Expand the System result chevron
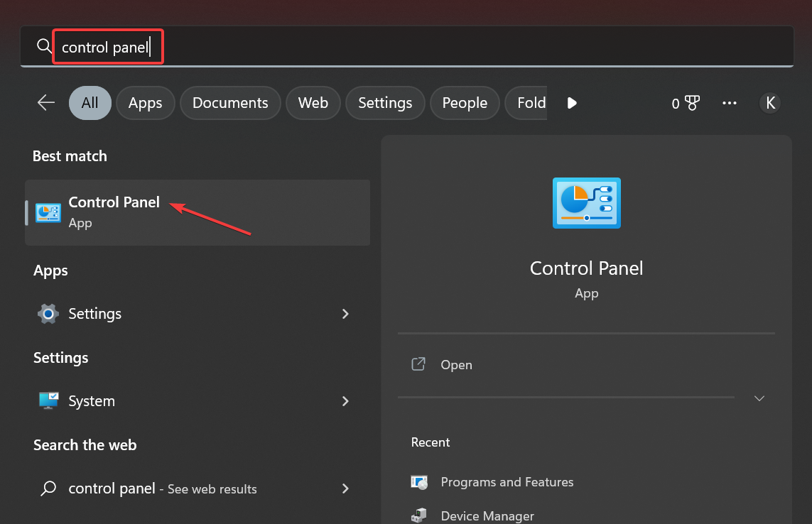 pyautogui.click(x=345, y=401)
